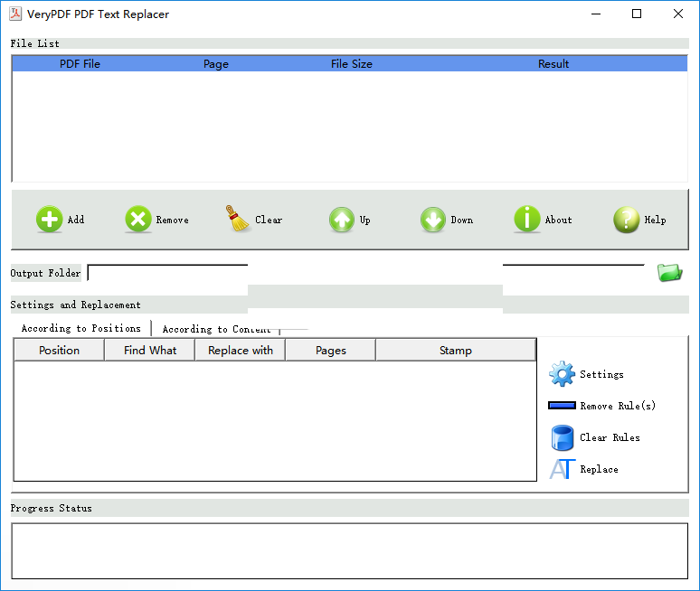
Task: Open Settings gear icon
Action: tap(562, 374)
